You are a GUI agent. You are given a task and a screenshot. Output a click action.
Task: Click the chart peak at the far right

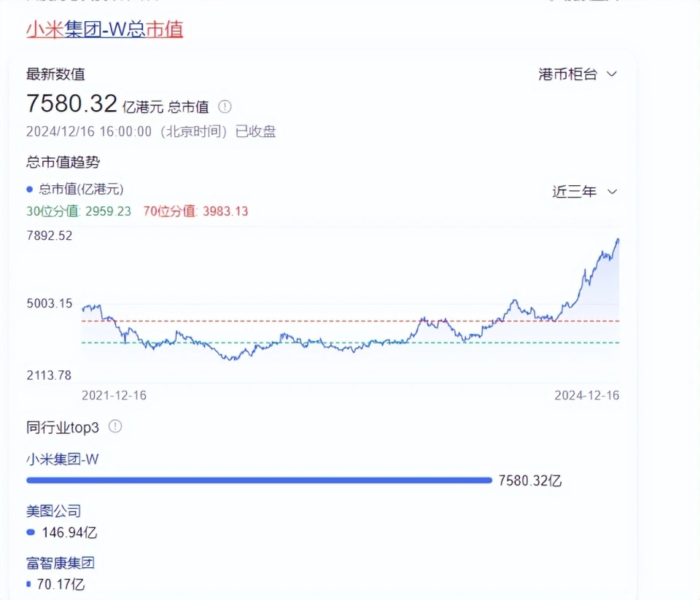618,240
